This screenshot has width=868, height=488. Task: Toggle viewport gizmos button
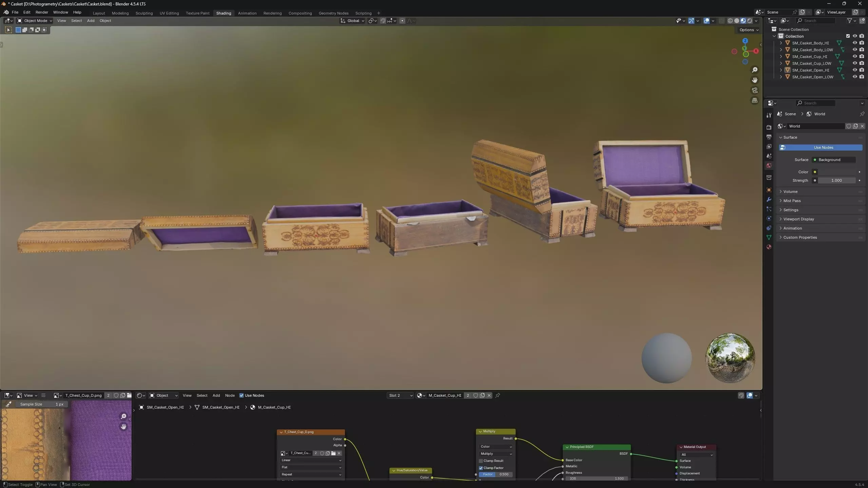691,21
